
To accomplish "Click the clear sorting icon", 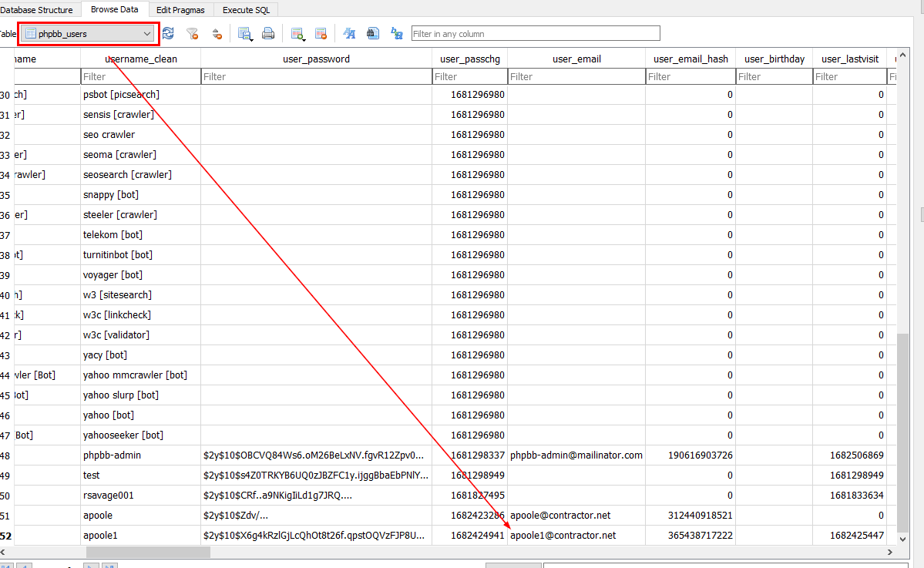I will [x=217, y=34].
